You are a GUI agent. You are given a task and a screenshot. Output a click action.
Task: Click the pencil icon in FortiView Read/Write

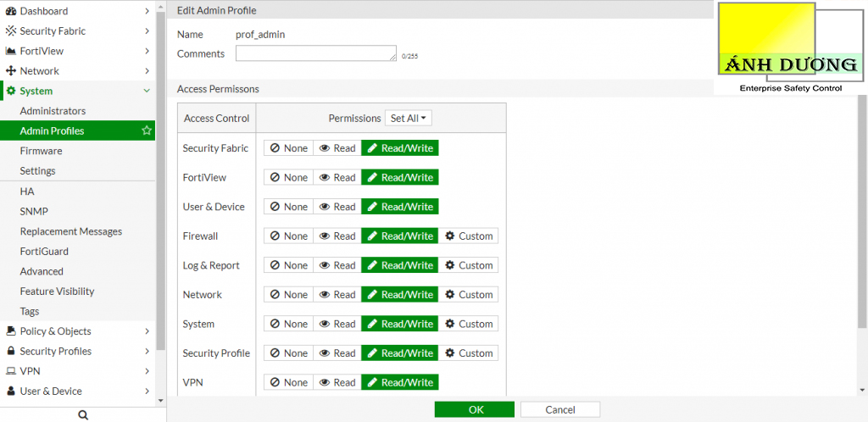pos(373,178)
